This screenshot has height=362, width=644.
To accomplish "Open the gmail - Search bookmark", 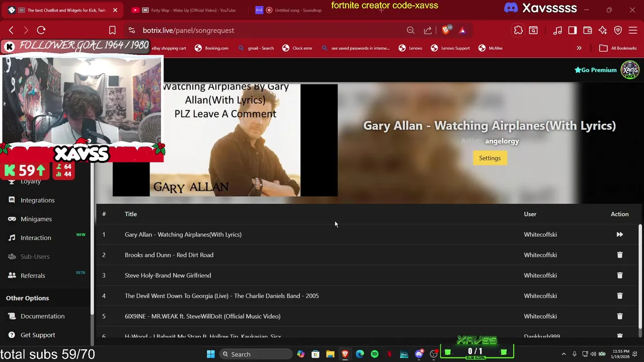I will (256, 48).
